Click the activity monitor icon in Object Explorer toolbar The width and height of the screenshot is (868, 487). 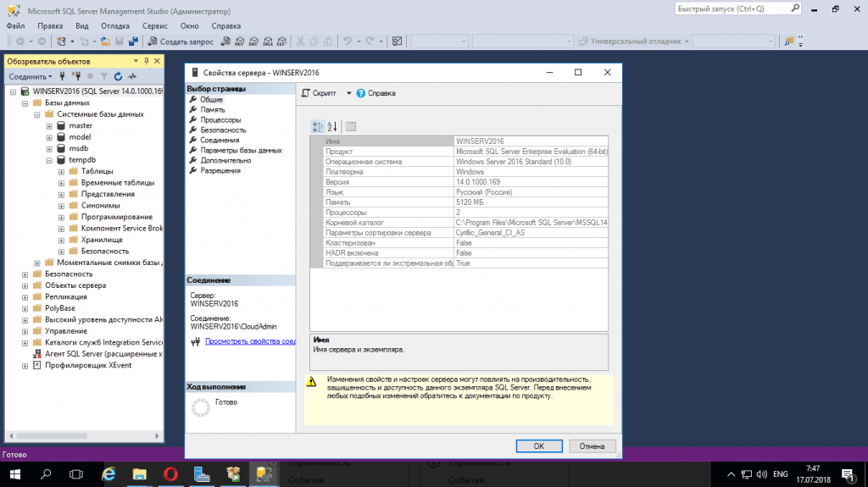pos(131,76)
